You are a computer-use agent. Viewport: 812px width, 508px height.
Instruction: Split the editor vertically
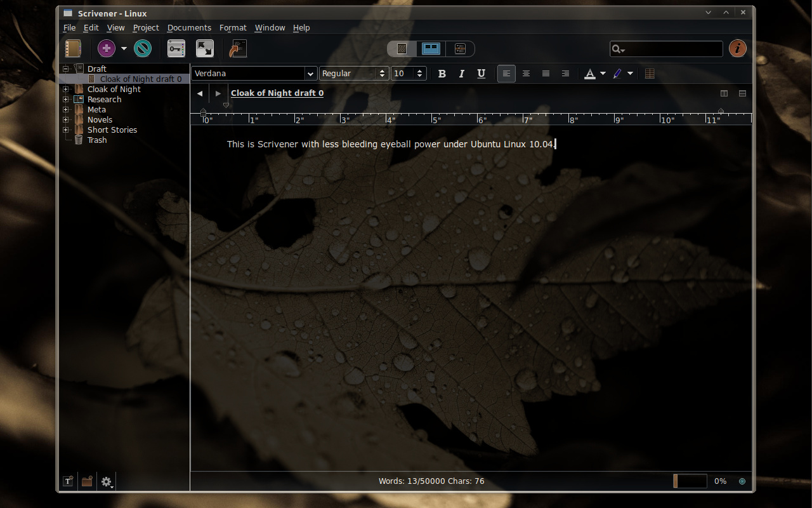coord(724,93)
